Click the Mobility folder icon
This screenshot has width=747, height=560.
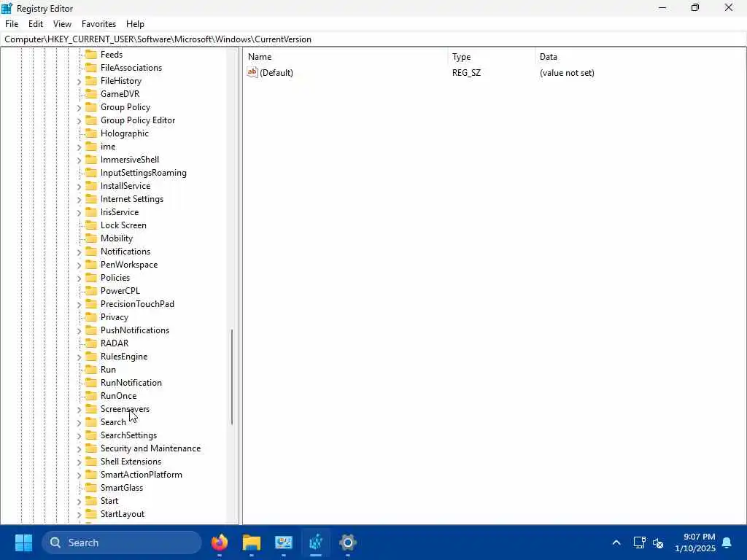tap(91, 238)
